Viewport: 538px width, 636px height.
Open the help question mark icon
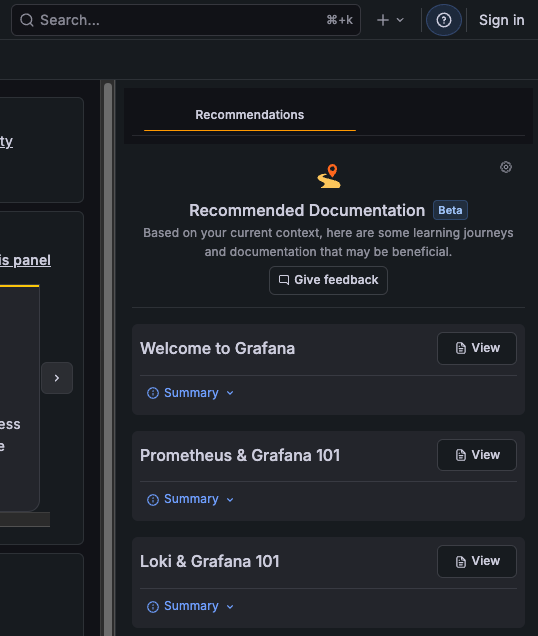tap(444, 20)
